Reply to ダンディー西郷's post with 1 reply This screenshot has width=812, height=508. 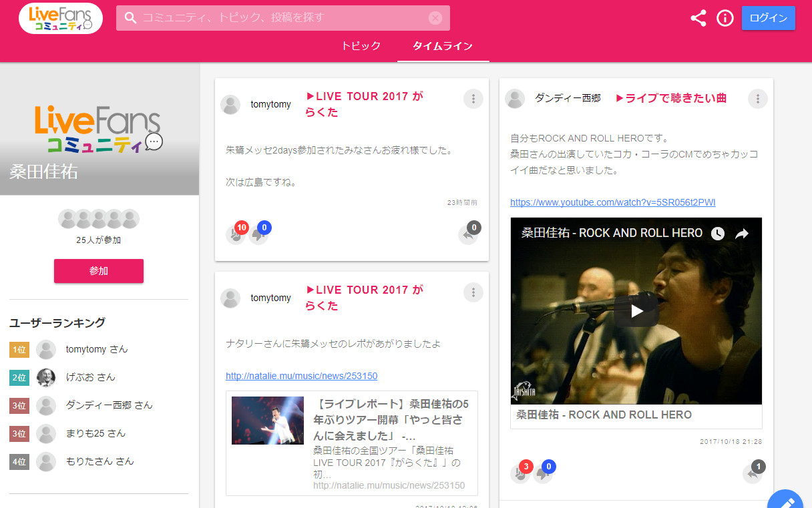point(753,473)
